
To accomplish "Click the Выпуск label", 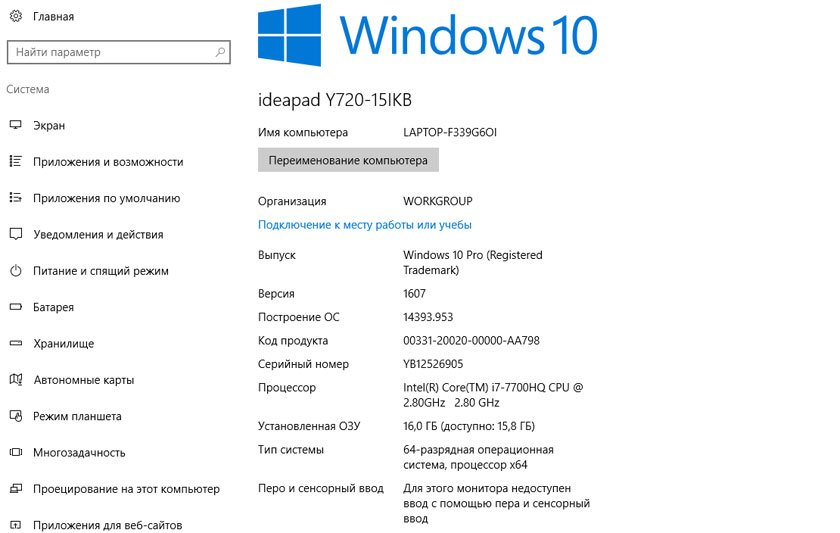I will pos(276,255).
